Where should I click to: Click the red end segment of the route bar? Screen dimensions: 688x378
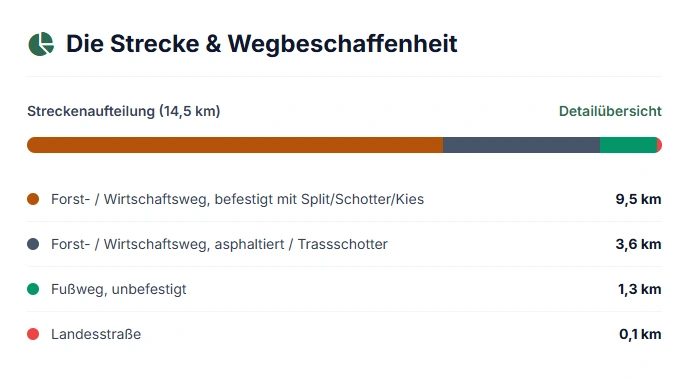coord(659,145)
